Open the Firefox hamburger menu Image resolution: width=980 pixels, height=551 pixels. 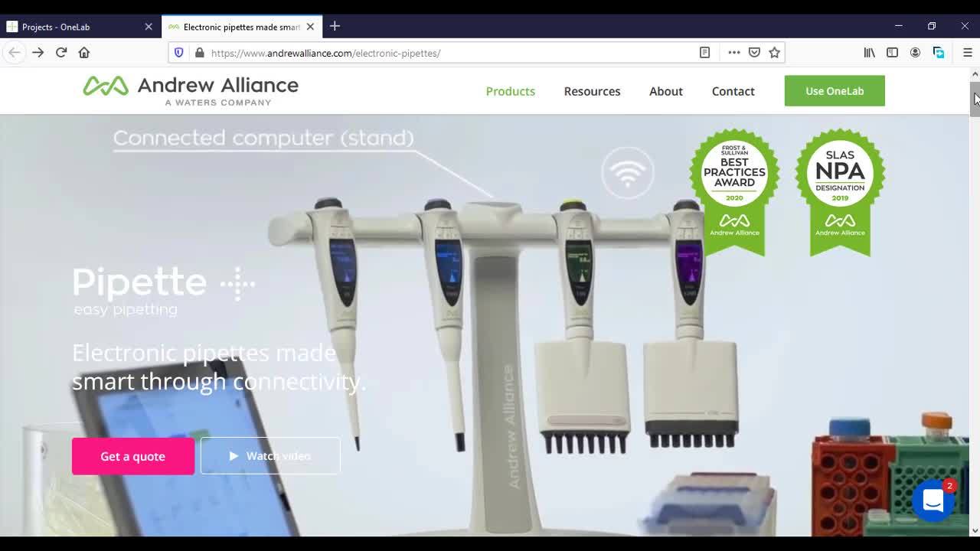[967, 53]
